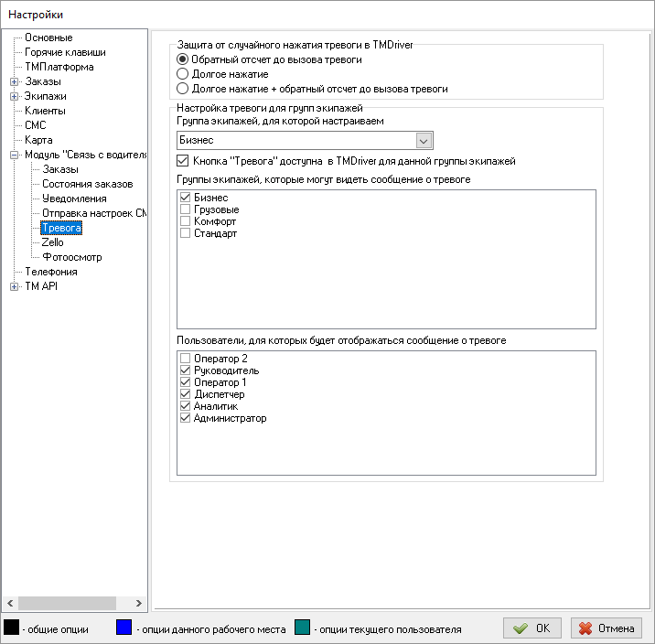Toggle the Грузовые crew group checkbox
This screenshot has height=644, width=655.
click(187, 209)
